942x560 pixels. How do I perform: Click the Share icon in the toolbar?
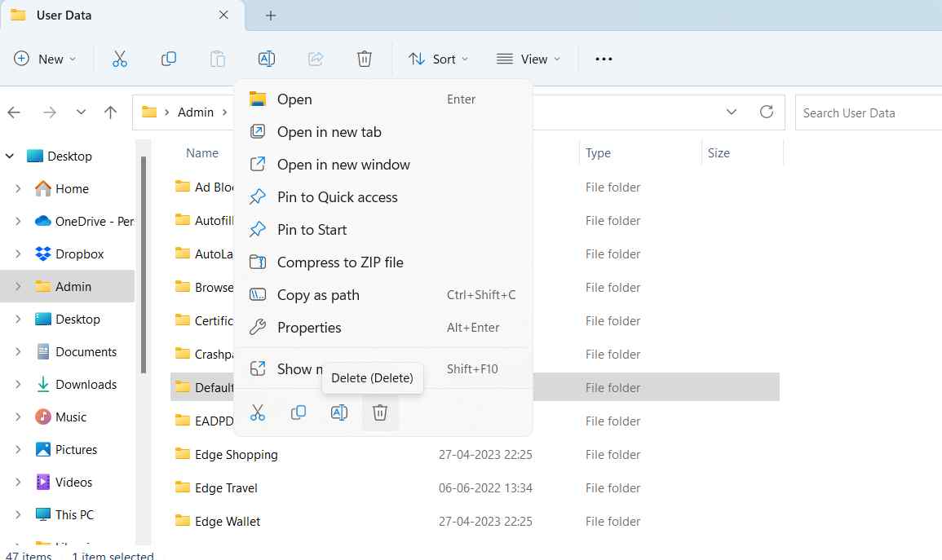tap(315, 58)
